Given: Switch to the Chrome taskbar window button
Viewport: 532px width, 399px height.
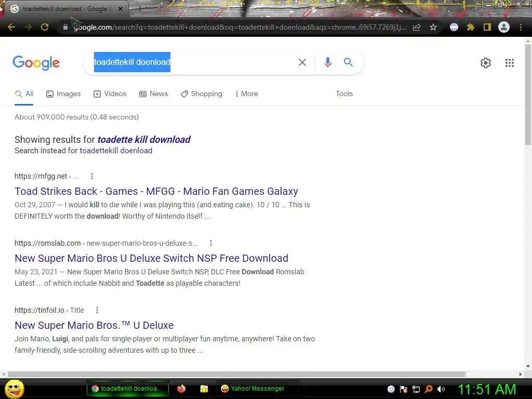Looking at the screenshot, I should (128, 389).
